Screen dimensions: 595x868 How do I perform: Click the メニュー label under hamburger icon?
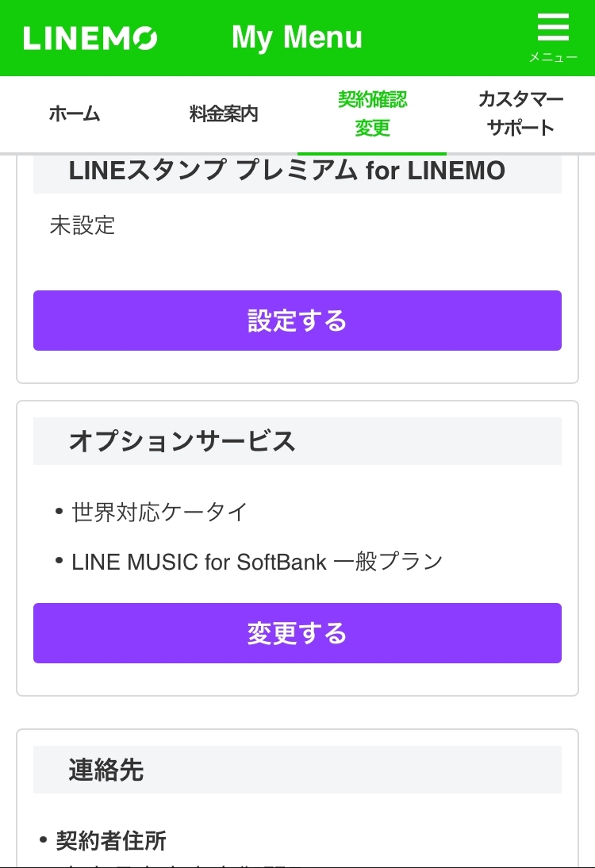[x=553, y=58]
